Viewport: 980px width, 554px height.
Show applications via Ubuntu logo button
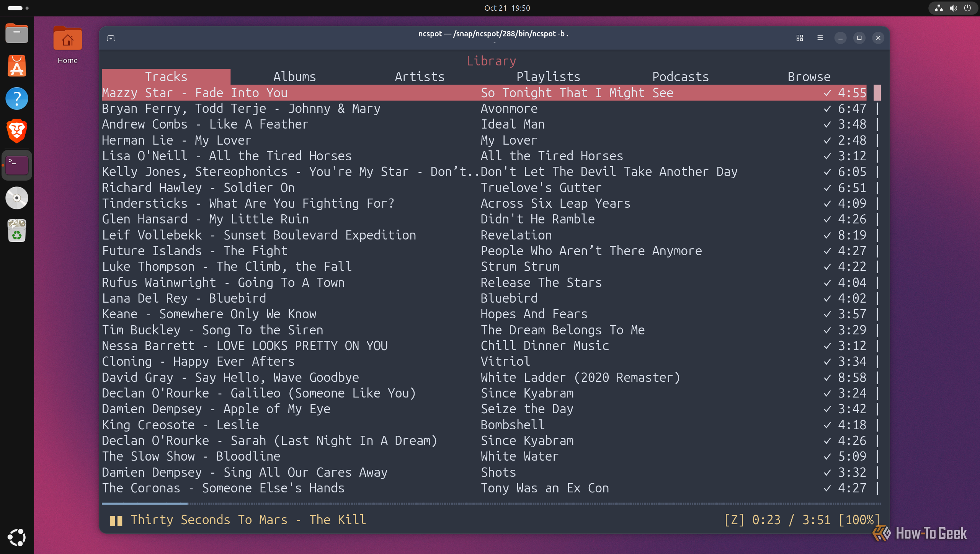point(17,538)
